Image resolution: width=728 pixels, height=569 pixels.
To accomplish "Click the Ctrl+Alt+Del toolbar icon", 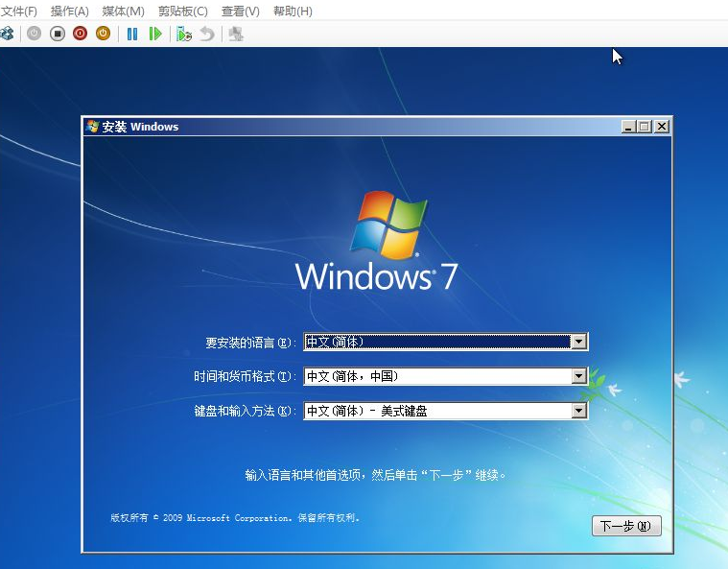I will click(x=7, y=34).
